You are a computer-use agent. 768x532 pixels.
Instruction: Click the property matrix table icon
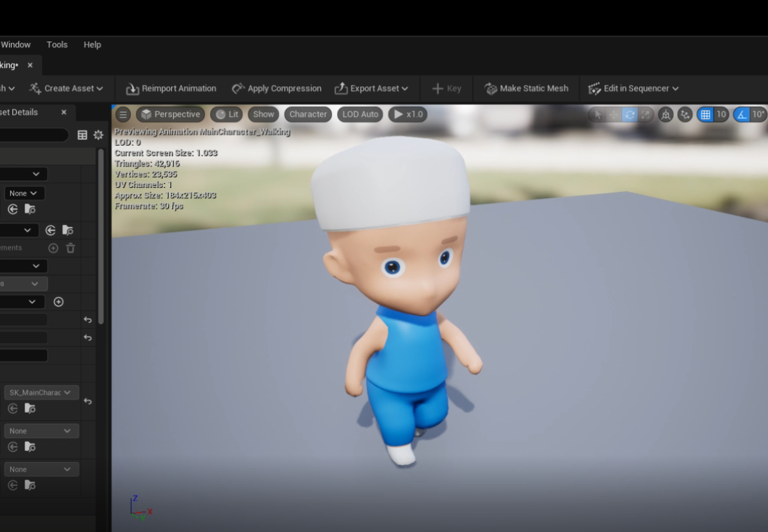82,135
